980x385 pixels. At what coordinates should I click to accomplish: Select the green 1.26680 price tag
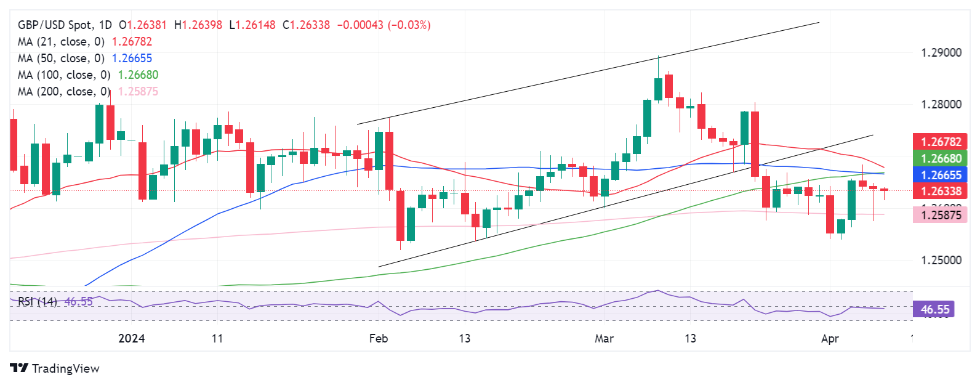[940, 158]
